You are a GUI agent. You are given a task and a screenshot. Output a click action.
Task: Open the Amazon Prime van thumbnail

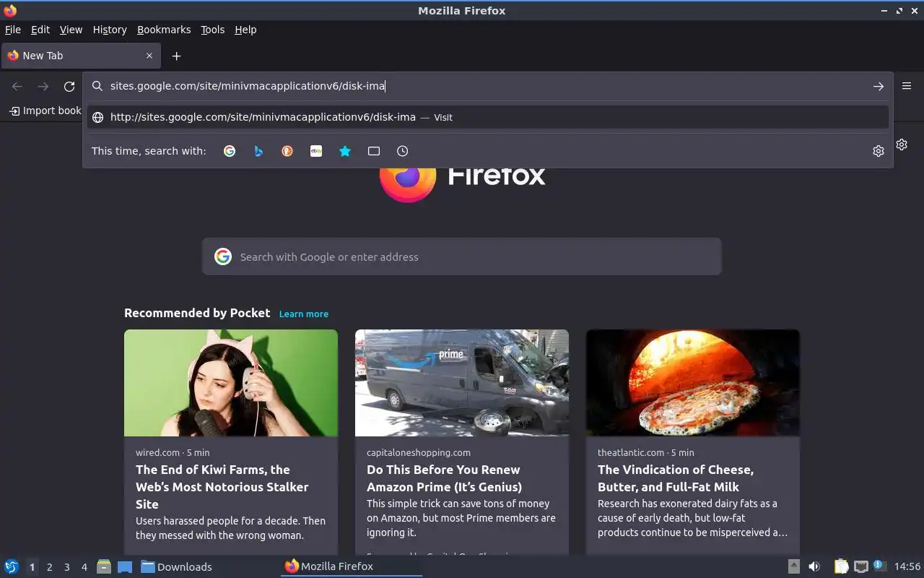[x=462, y=383]
